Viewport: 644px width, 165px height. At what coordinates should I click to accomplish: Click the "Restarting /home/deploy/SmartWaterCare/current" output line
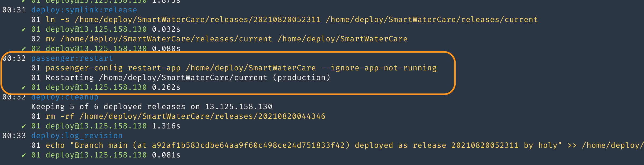tap(188, 78)
